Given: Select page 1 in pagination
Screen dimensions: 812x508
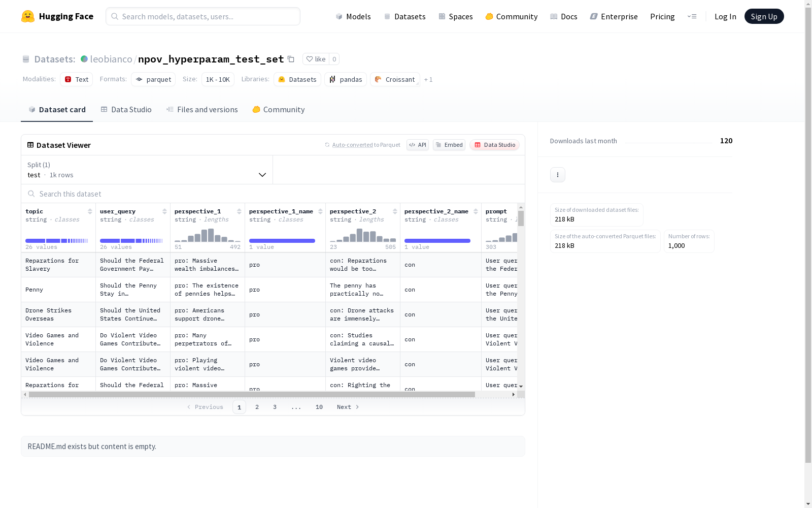Looking at the screenshot, I should click(239, 407).
